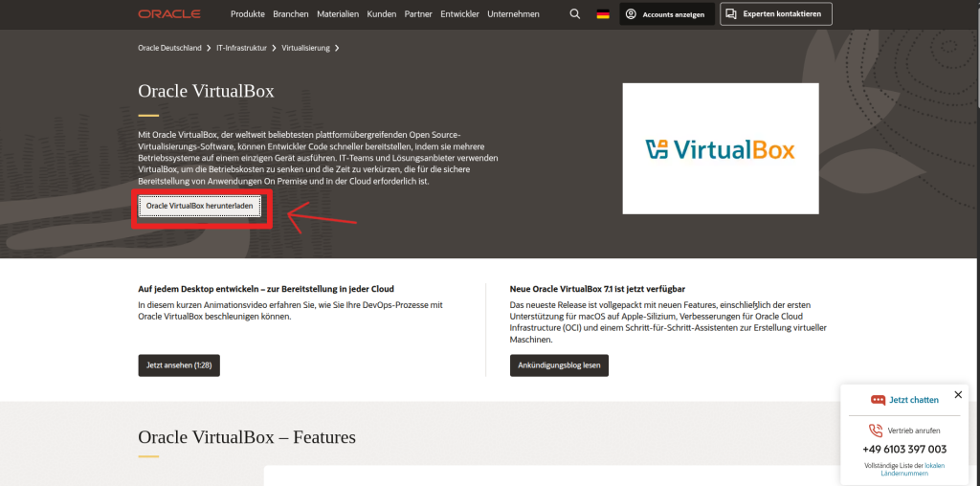Viewport: 980px width, 486px height.
Task: Click the Jetzt chatten link
Action: point(914,400)
